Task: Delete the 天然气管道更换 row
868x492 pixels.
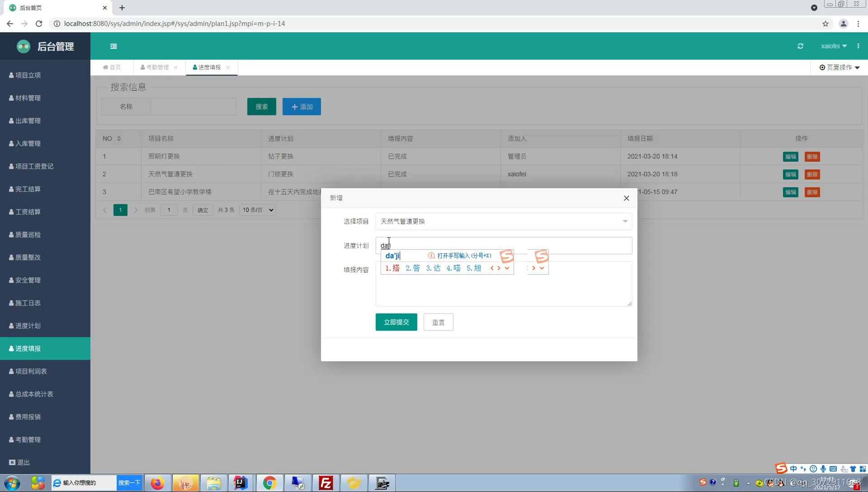Action: point(812,174)
